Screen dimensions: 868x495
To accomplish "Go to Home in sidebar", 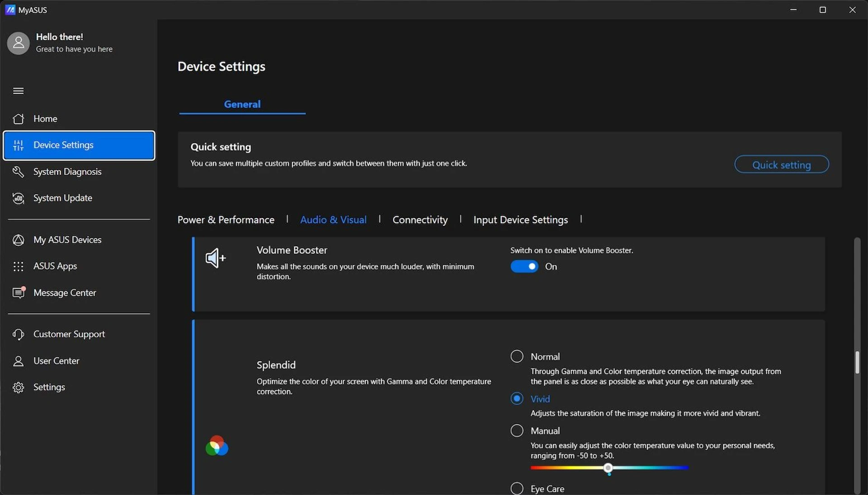I will click(x=45, y=119).
